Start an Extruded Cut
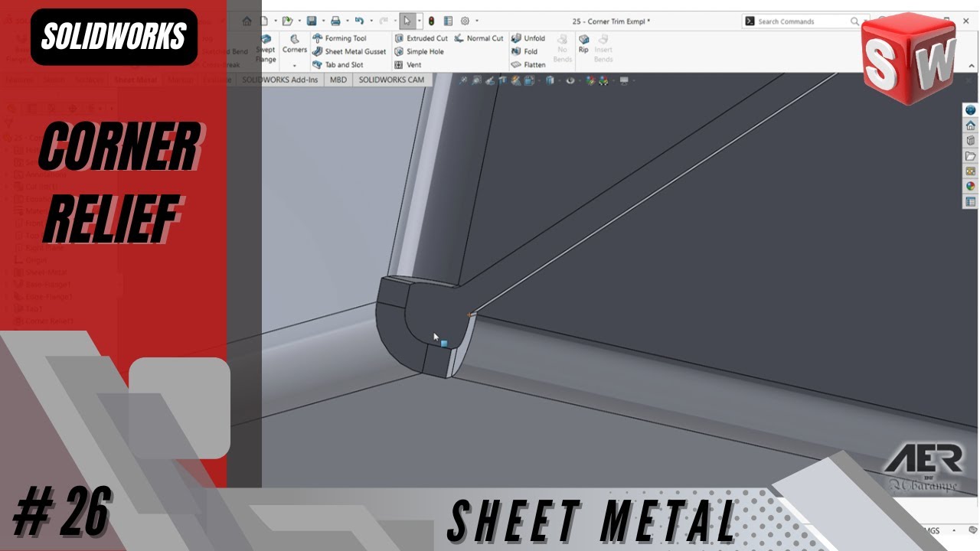The image size is (980, 551). 421,38
